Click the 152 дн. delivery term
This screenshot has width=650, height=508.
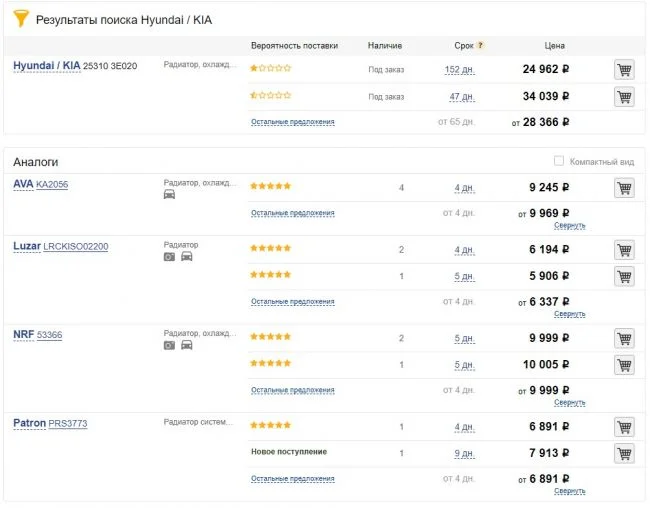[x=459, y=70]
